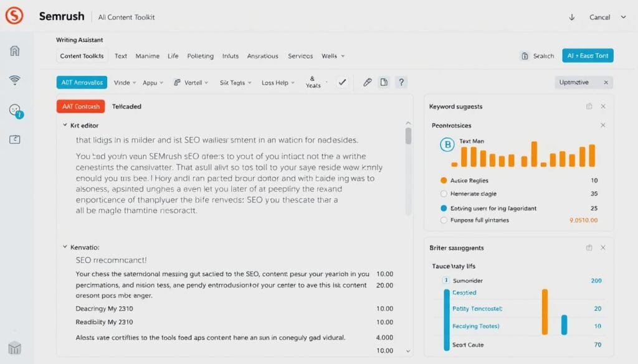
Task: Open the Vinde dropdown in toolbar
Action: (x=126, y=82)
